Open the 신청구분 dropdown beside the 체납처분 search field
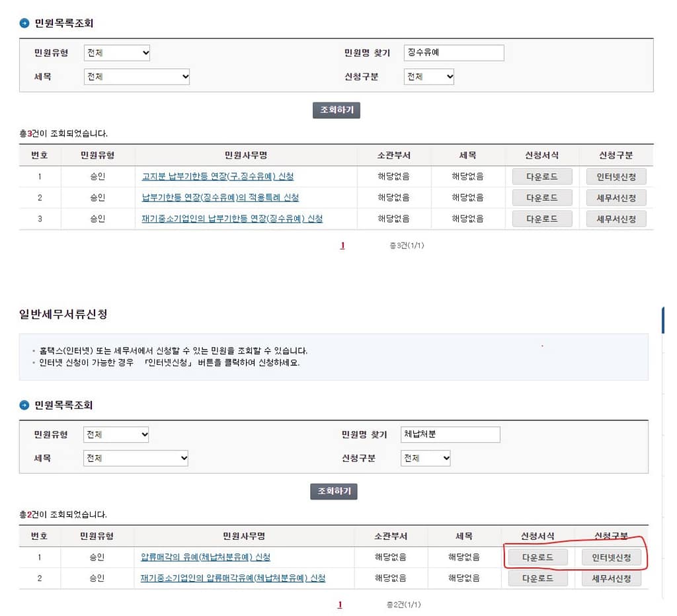Viewport: 677px width, 616px height. [x=426, y=458]
